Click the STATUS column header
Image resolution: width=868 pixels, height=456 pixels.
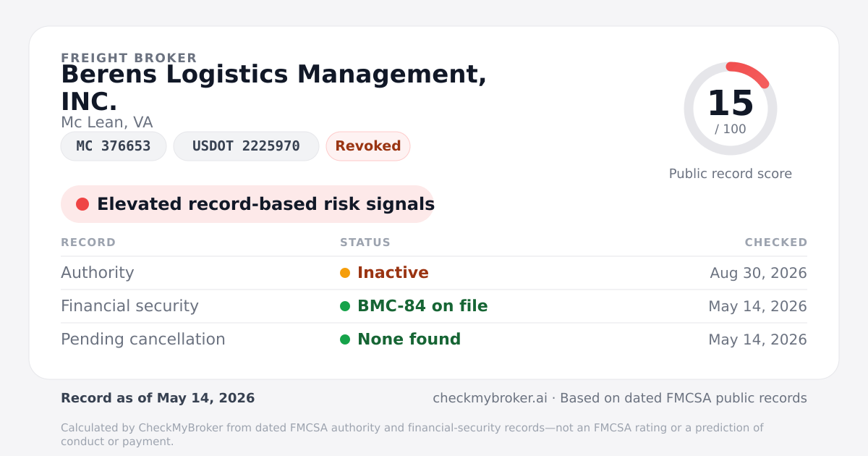point(365,242)
